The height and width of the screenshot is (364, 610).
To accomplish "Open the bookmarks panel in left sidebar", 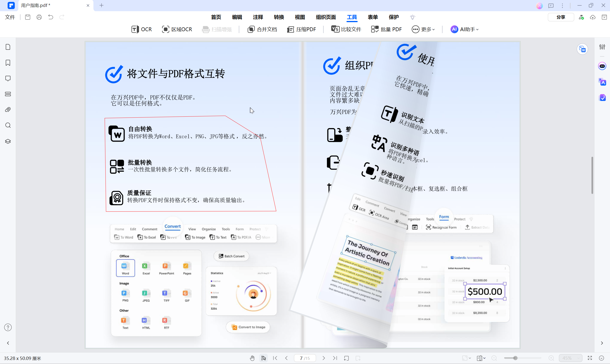I will tap(8, 63).
